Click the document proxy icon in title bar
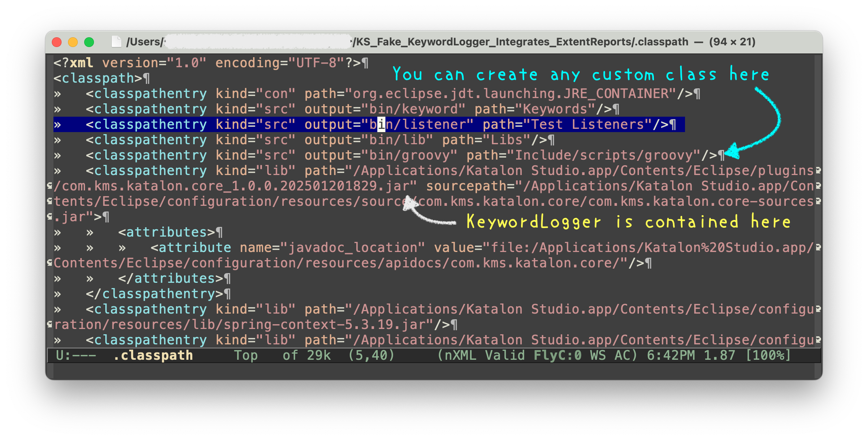 (117, 42)
